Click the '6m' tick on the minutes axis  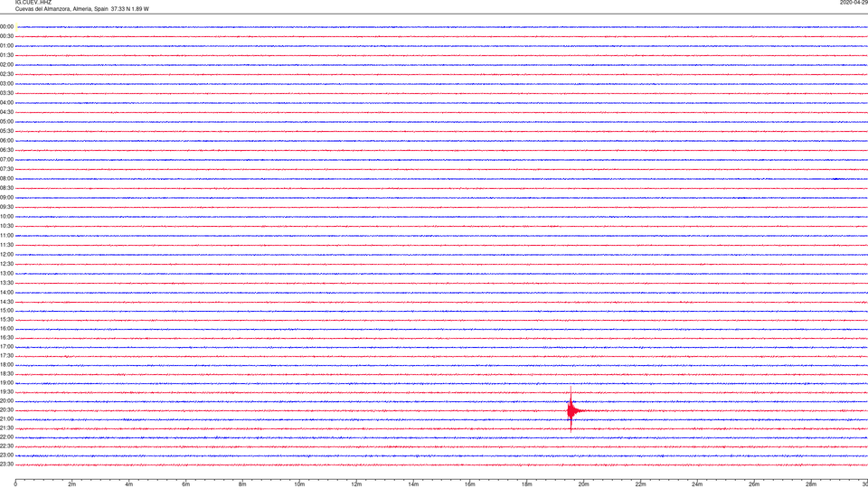186,484
